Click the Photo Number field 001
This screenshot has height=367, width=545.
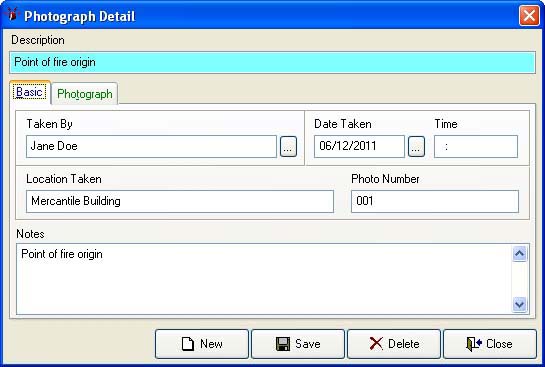(435, 201)
